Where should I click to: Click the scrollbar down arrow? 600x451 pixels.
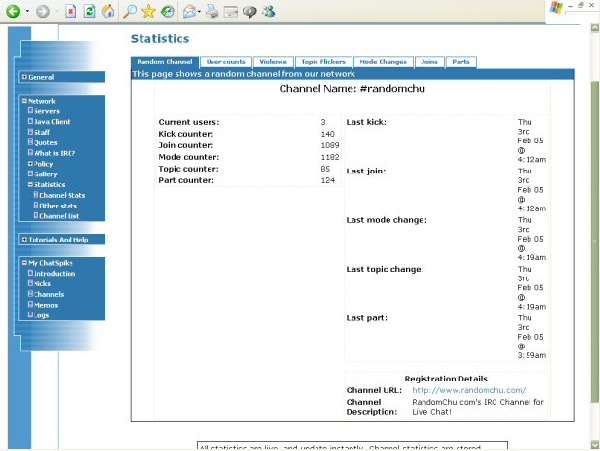[x=595, y=445]
